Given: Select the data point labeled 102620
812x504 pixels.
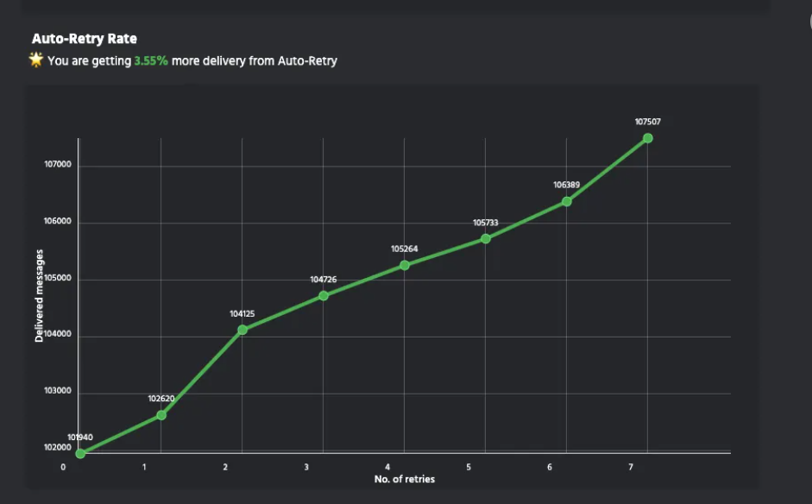Looking at the screenshot, I should [161, 415].
